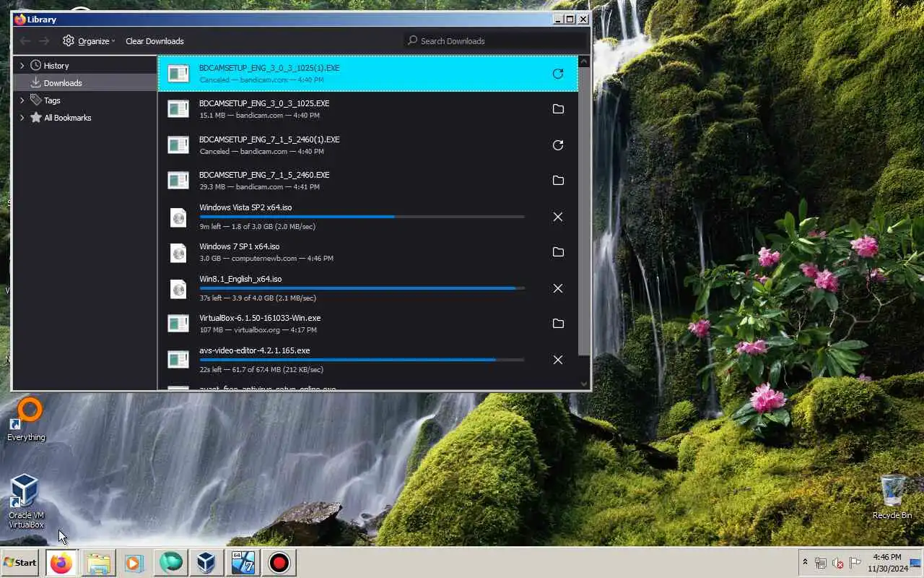Click the downloads list vertical scrollbar
Screen dimensions: 924x578
coord(584,211)
